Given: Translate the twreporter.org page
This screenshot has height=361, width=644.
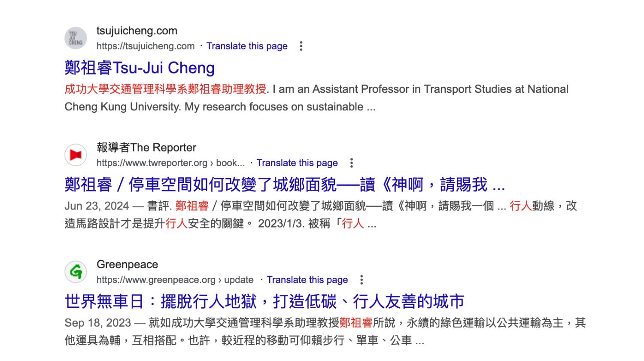Looking at the screenshot, I should [297, 163].
